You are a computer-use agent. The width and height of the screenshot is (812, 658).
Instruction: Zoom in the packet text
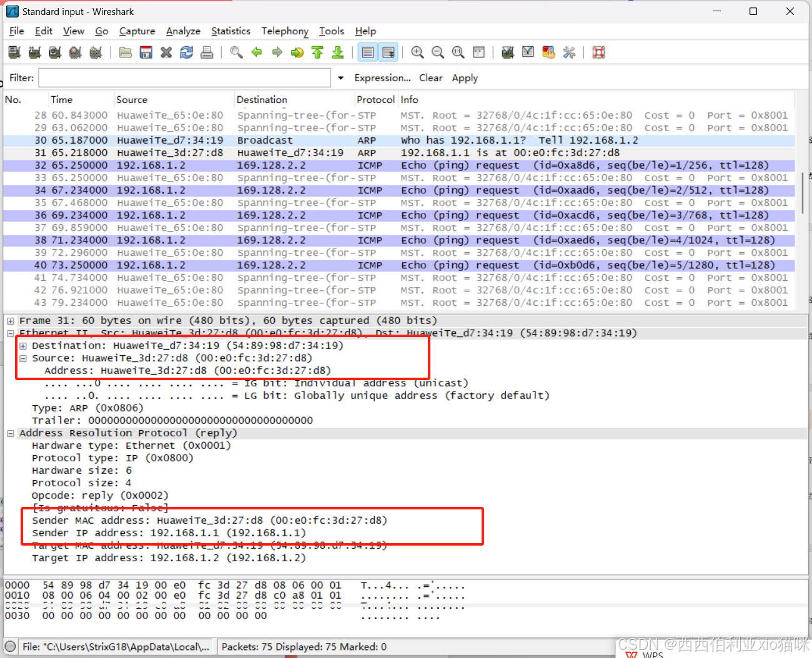(x=417, y=52)
